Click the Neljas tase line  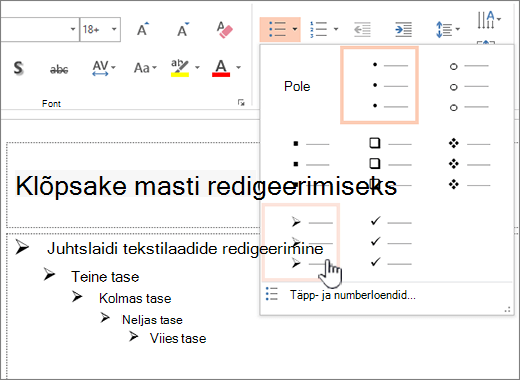[152, 320]
